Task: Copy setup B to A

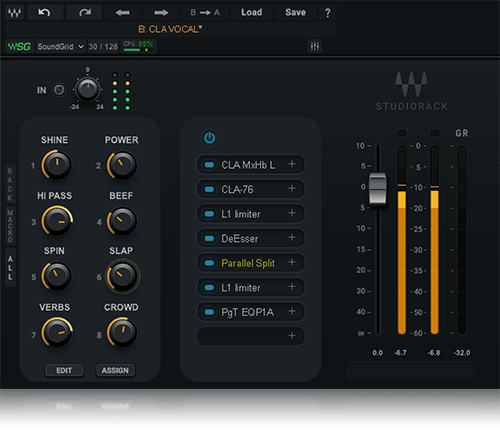Action: (x=205, y=13)
